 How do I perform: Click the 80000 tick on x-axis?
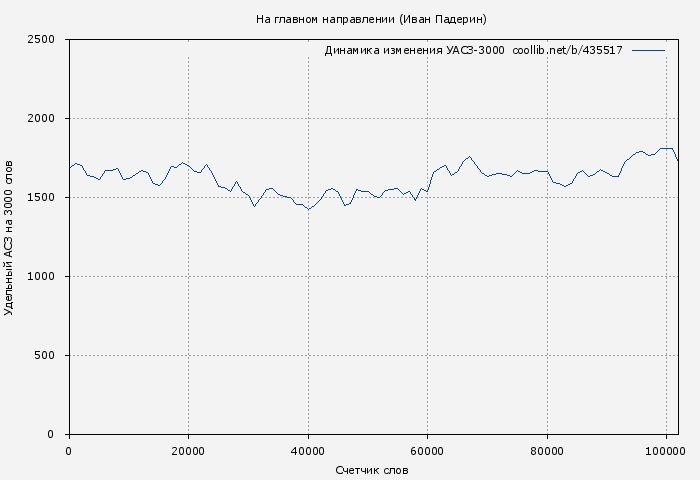547,451
